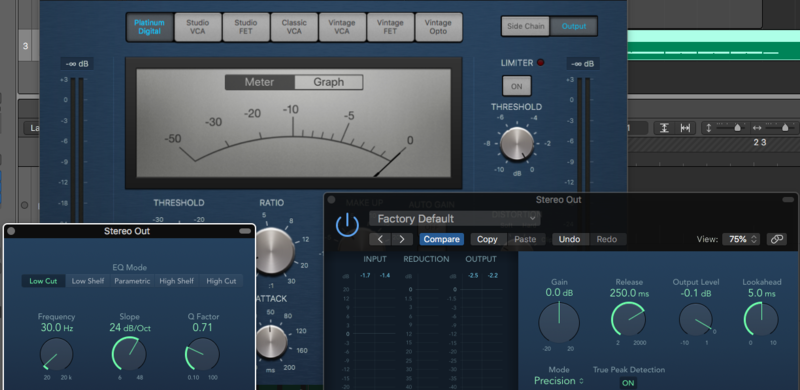This screenshot has height=390, width=800.
Task: Select High Shelf EQ mode
Action: pyautogui.click(x=176, y=281)
